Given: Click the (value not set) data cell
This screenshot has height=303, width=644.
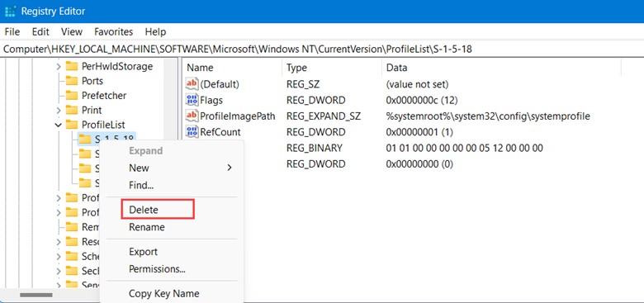Looking at the screenshot, I should [x=417, y=84].
